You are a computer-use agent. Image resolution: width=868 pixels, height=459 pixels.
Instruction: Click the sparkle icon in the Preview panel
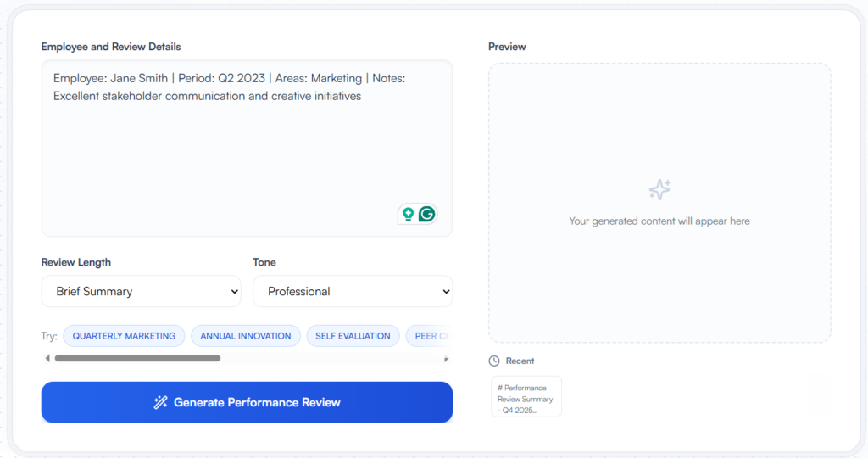tap(659, 189)
